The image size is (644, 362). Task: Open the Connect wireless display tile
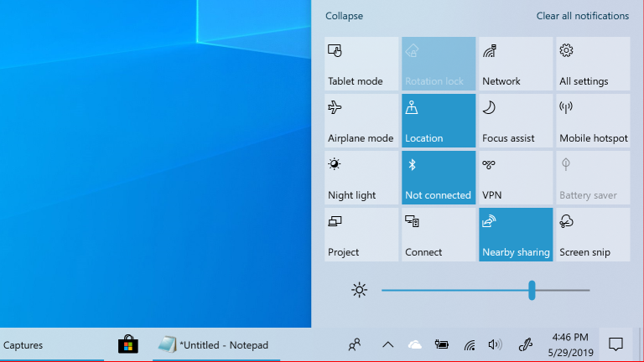point(439,235)
